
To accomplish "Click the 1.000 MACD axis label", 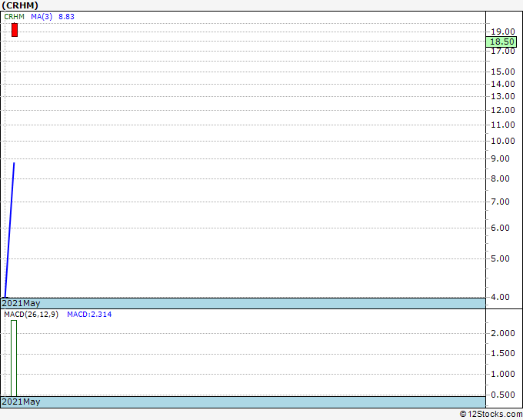I will (x=503, y=375).
